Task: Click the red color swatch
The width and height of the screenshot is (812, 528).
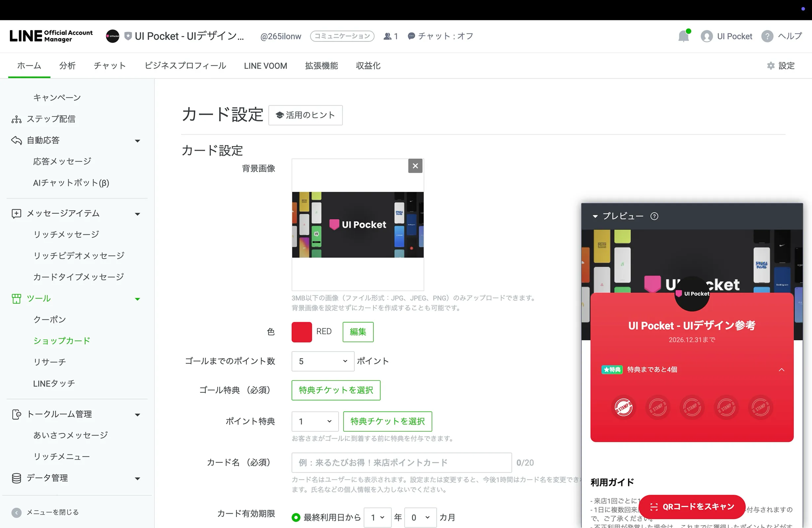Action: (301, 332)
